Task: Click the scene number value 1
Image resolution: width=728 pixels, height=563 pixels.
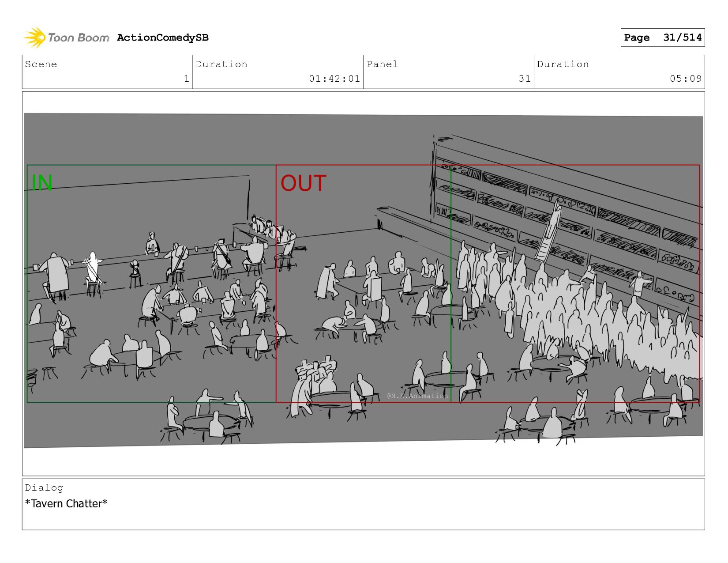Action: tap(186, 79)
